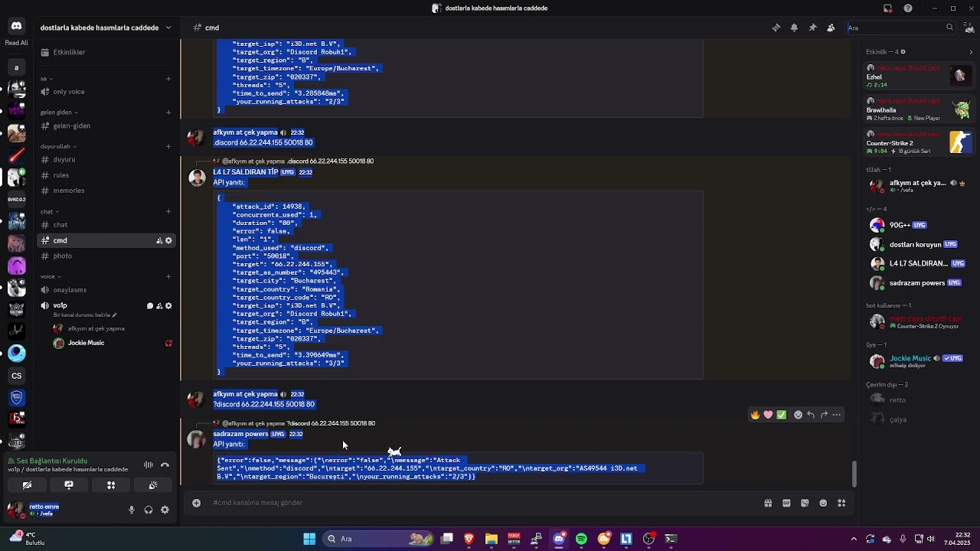
Task: React with the fire emoji
Action: pos(755,415)
